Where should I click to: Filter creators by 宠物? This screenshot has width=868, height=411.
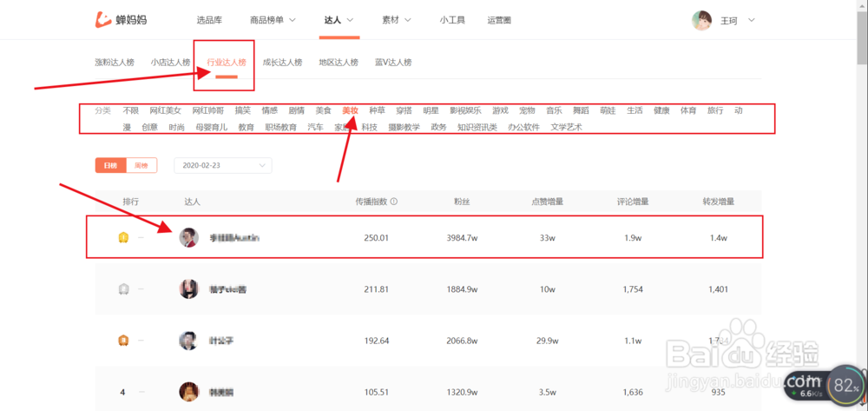pyautogui.click(x=527, y=110)
